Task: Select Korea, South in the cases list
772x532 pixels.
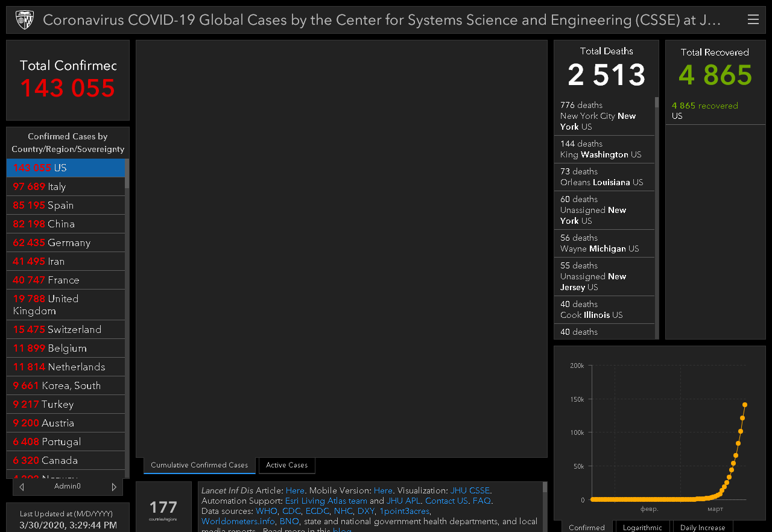Action: (x=66, y=386)
